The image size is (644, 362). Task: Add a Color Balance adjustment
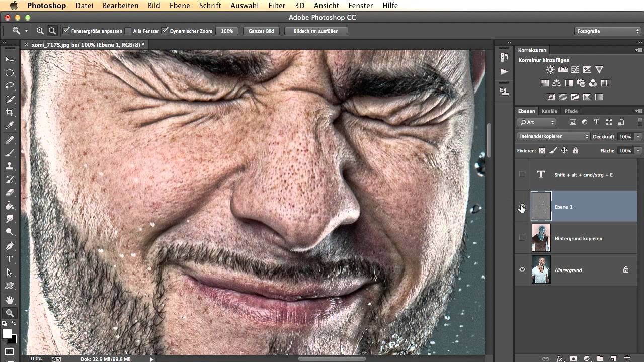556,83
